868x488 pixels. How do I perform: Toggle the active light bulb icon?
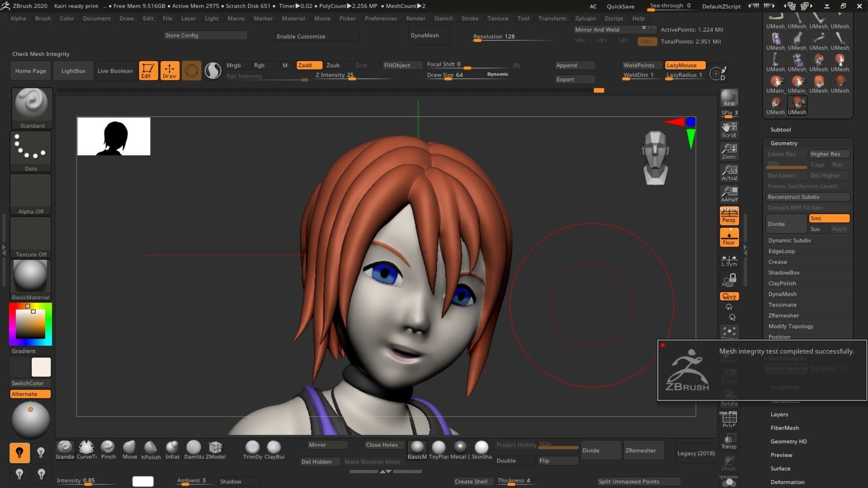[19, 453]
